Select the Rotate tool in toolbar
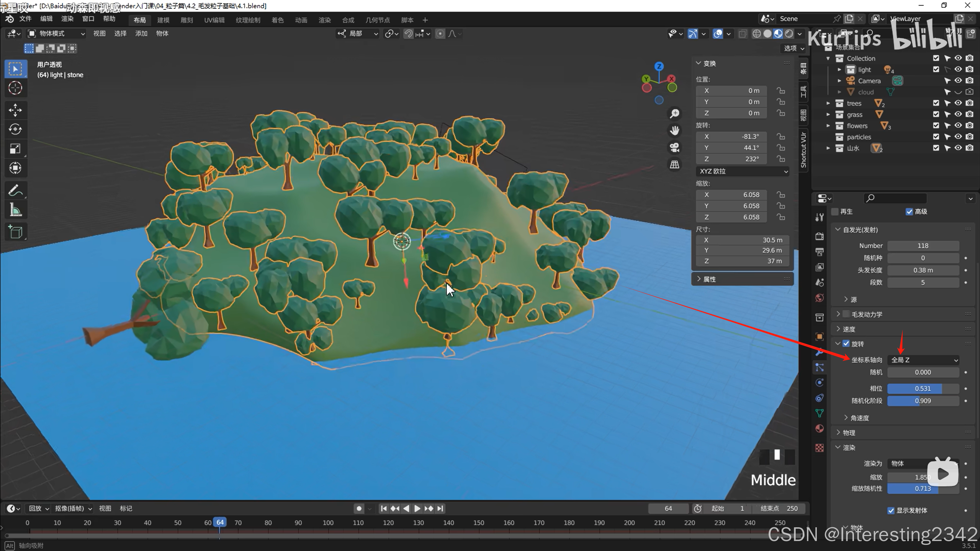The height and width of the screenshot is (551, 980). click(x=15, y=129)
